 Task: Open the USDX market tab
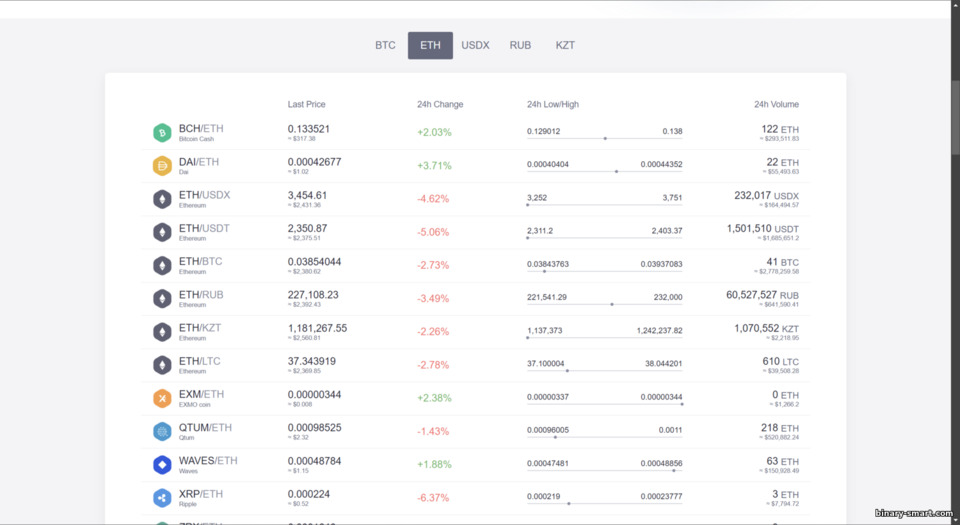(475, 45)
